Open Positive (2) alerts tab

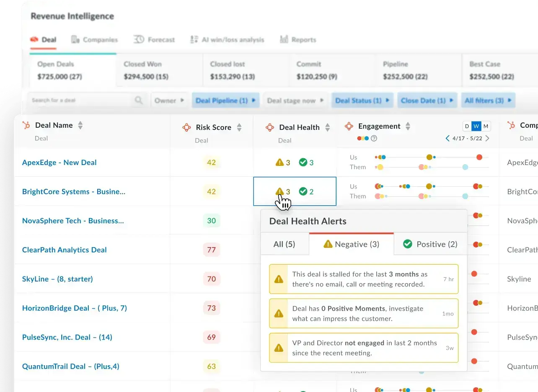tap(430, 244)
